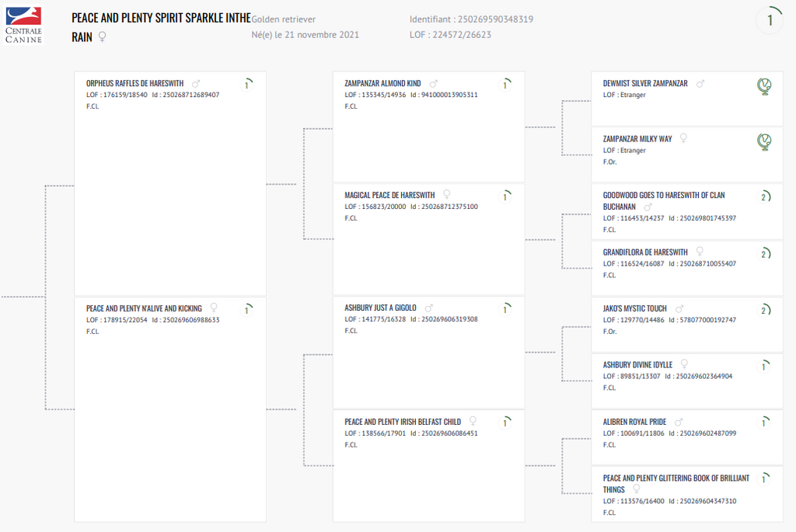Click the female symbol beside Magical Peace De Hareswith
Image resolution: width=796 pixels, height=532 pixels.
pos(447,195)
